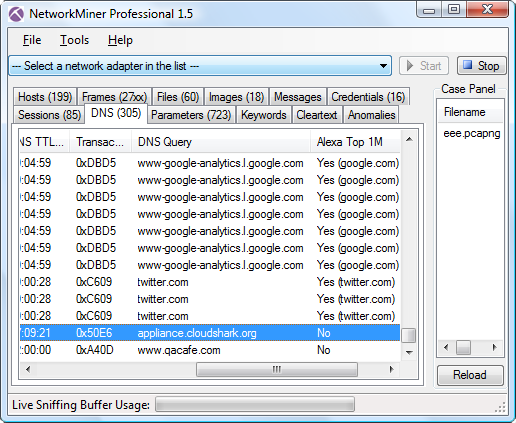
Task: Click the window resize grip corner
Action: coord(501,408)
